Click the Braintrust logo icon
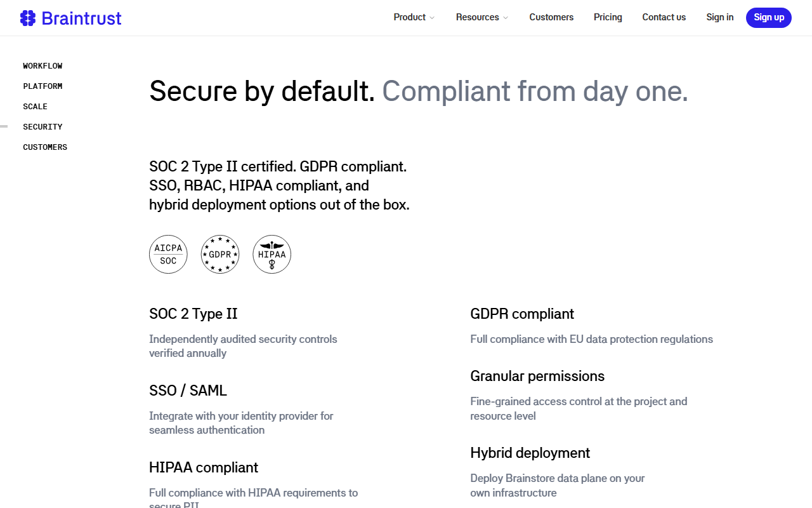Viewport: 812px width, 508px height. coord(28,18)
